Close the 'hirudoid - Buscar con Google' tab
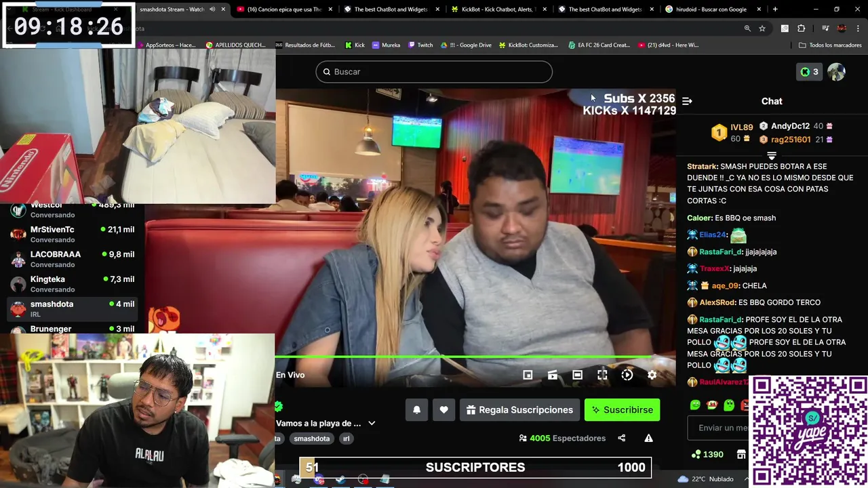The image size is (868, 488). [x=759, y=9]
